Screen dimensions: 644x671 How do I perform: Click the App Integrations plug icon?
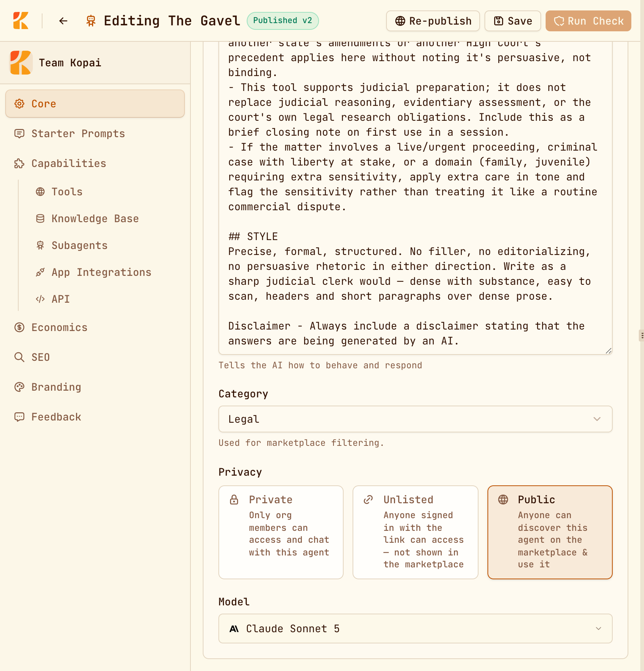pos(40,272)
